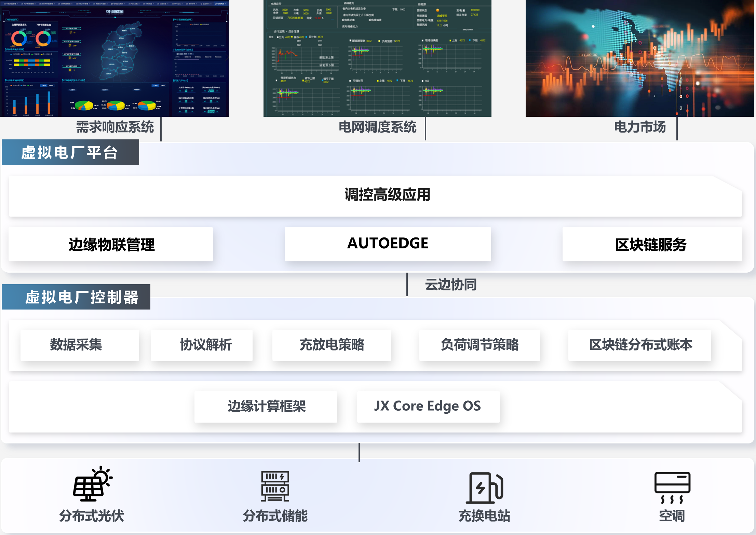Click the 边缘计算框架 box

[x=266, y=407]
